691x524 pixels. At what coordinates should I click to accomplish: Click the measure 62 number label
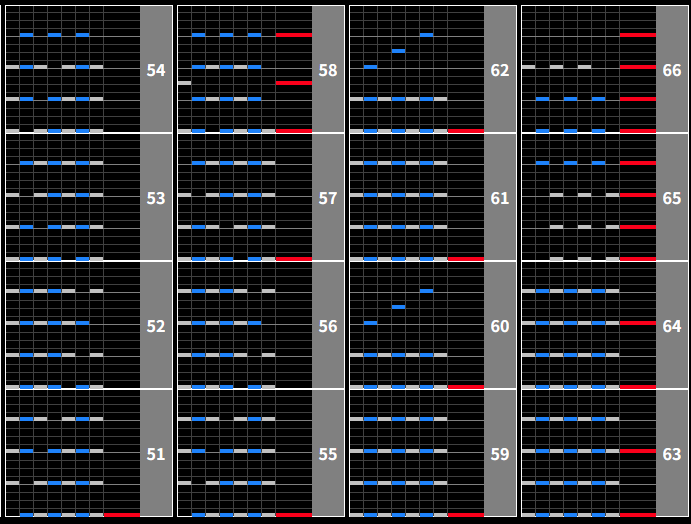coord(500,70)
